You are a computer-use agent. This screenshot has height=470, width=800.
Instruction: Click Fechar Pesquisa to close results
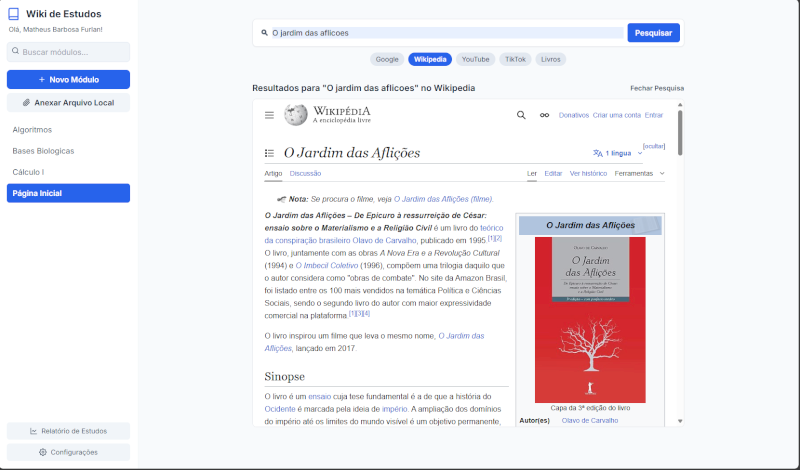(x=656, y=88)
